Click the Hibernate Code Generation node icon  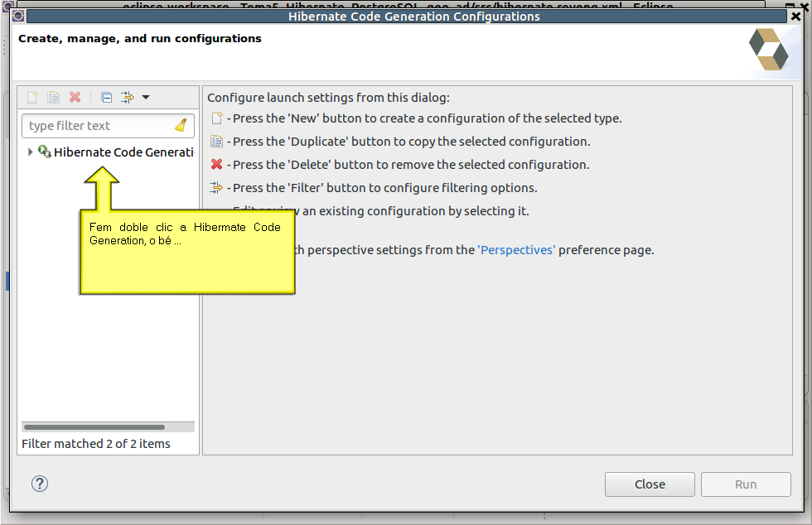pos(45,152)
